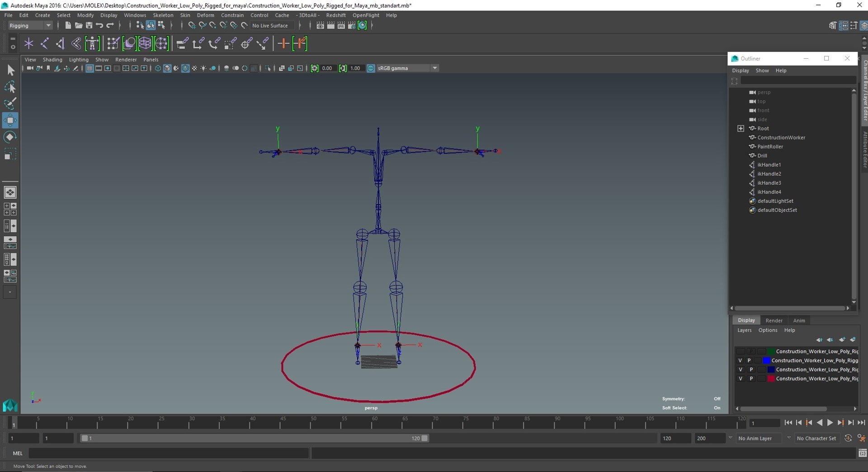Open the Rigging menu set dropdown
This screenshot has width=868, height=472.
(x=30, y=26)
